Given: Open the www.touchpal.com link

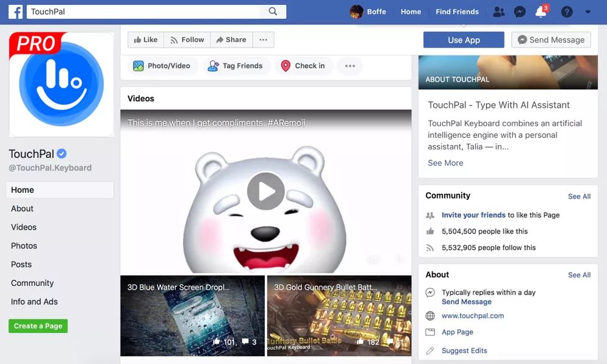Looking at the screenshot, I should (x=473, y=316).
